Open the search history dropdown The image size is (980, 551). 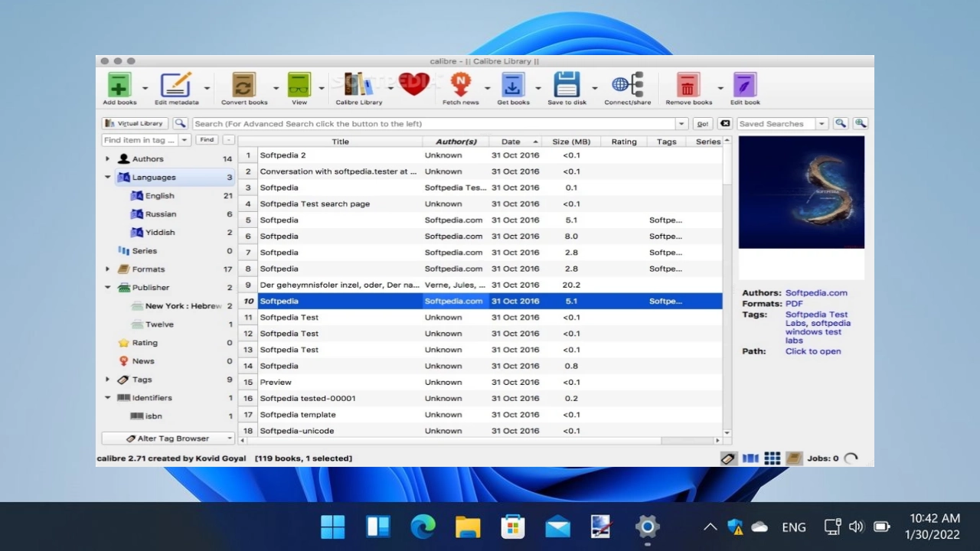[x=681, y=123]
